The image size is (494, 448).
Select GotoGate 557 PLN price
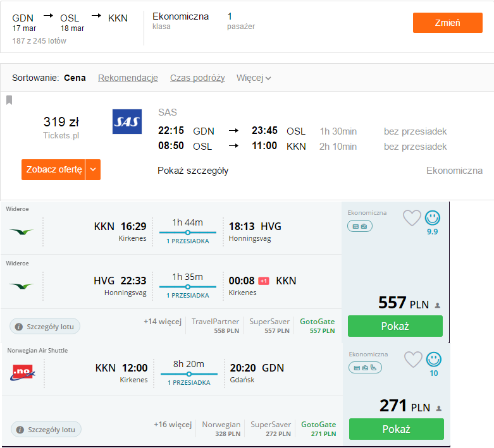318,326
